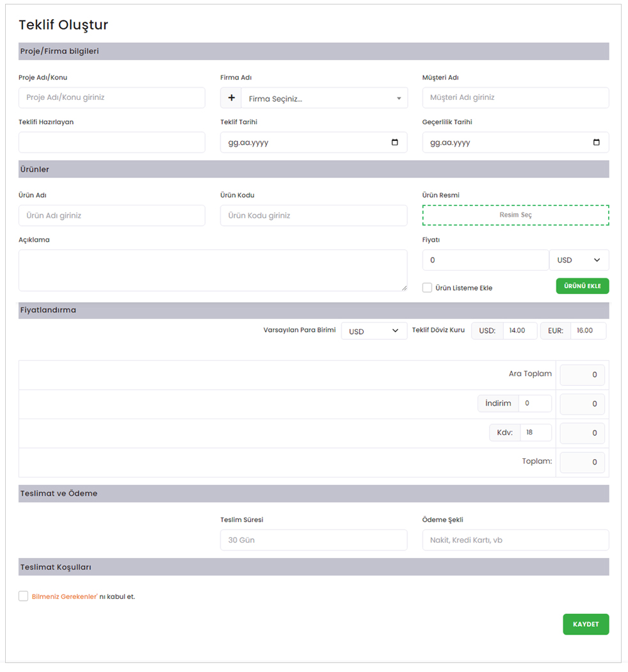
Task: Click the Ürün Kodu input field
Action: [x=314, y=216]
